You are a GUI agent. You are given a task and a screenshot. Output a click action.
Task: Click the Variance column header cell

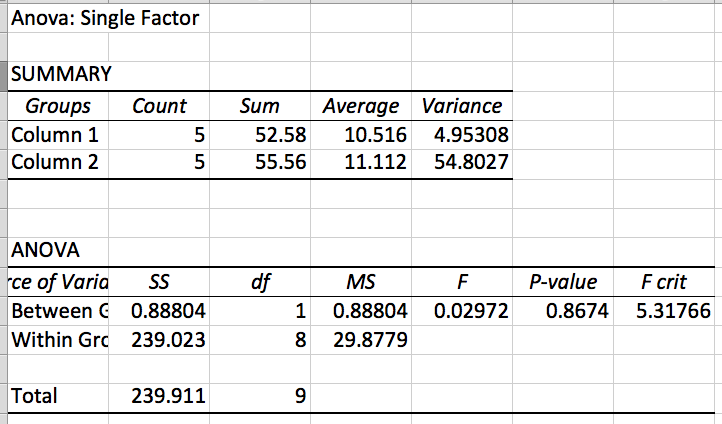(x=462, y=106)
